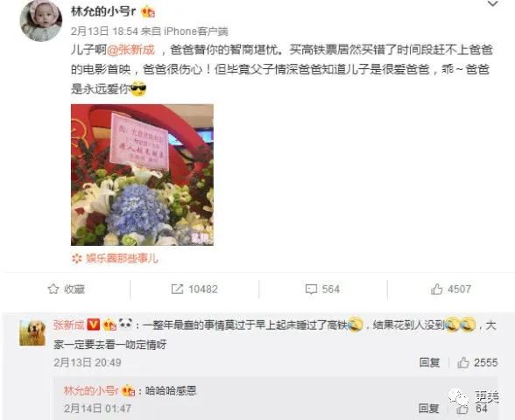Open the comments icon showing 564
Screen dimensions: 515x420
[x=311, y=289]
